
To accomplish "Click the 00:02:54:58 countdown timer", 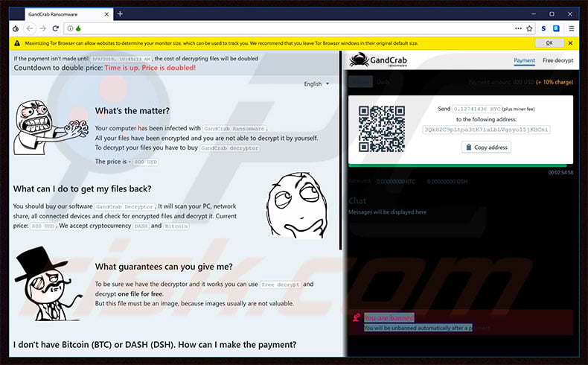I will tap(560, 173).
